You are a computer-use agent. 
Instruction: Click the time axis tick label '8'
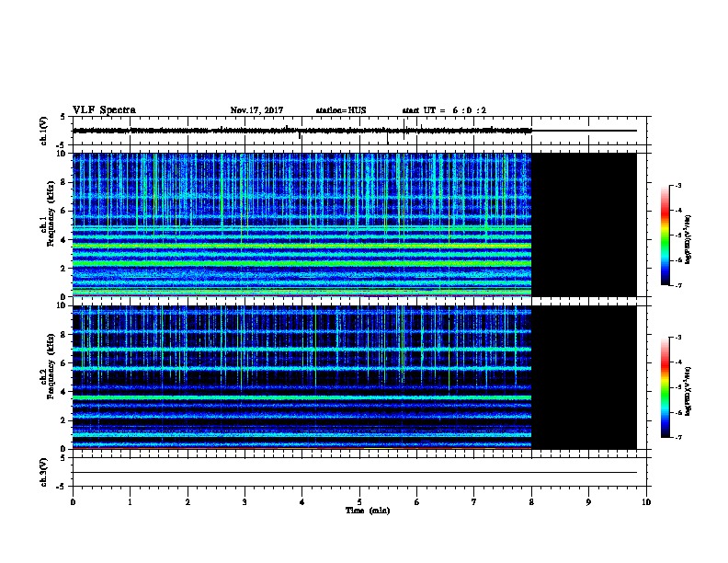[531, 501]
